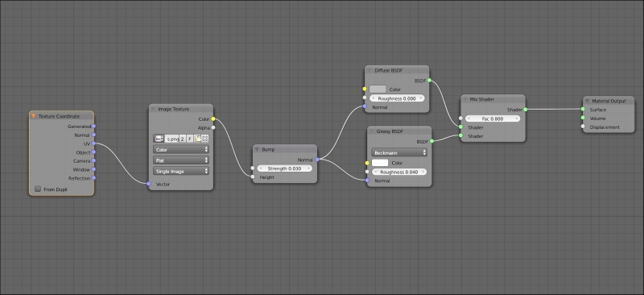The height and width of the screenshot is (295, 644).
Task: Click the Fac input socket on Mix Shader
Action: click(x=460, y=118)
